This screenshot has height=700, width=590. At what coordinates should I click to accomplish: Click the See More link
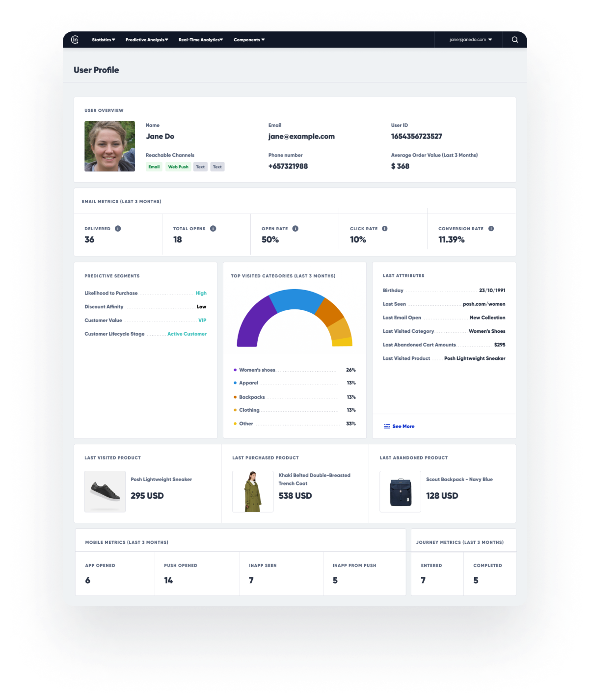403,427
